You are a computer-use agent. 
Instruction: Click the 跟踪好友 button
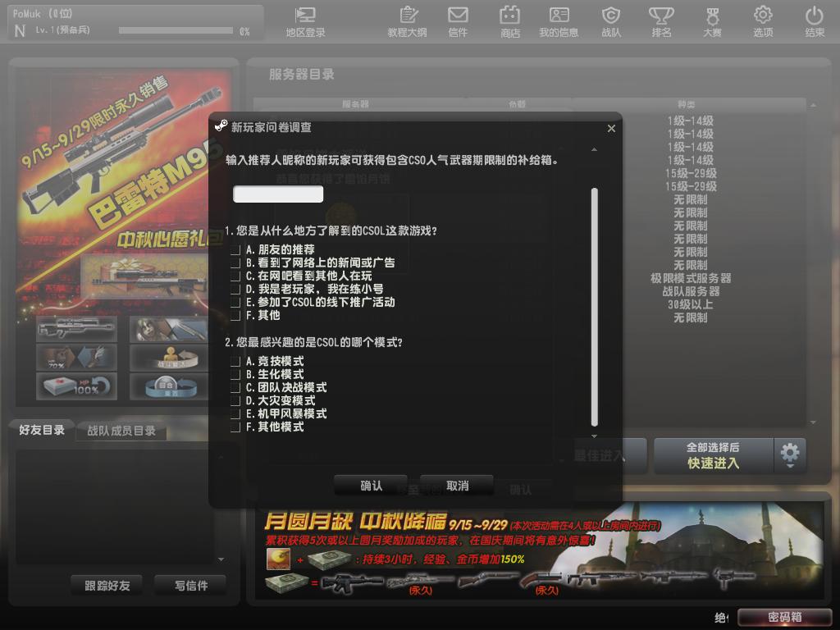click(x=107, y=586)
